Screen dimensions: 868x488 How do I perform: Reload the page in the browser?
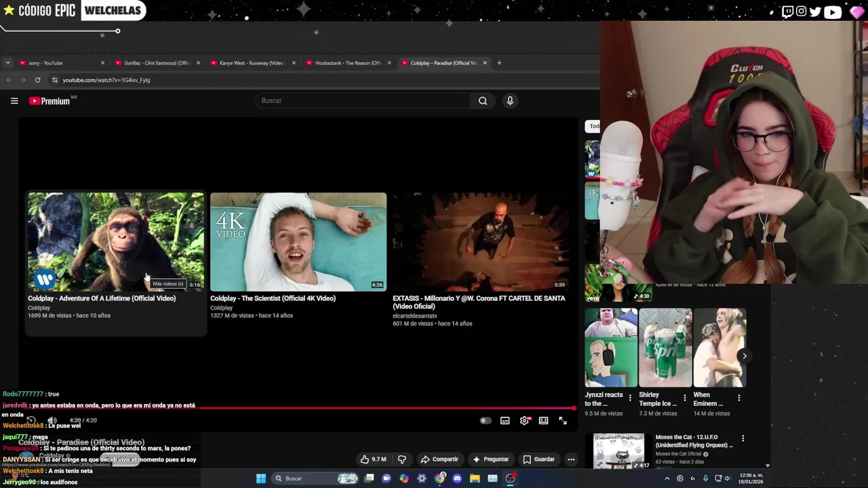pyautogui.click(x=37, y=80)
